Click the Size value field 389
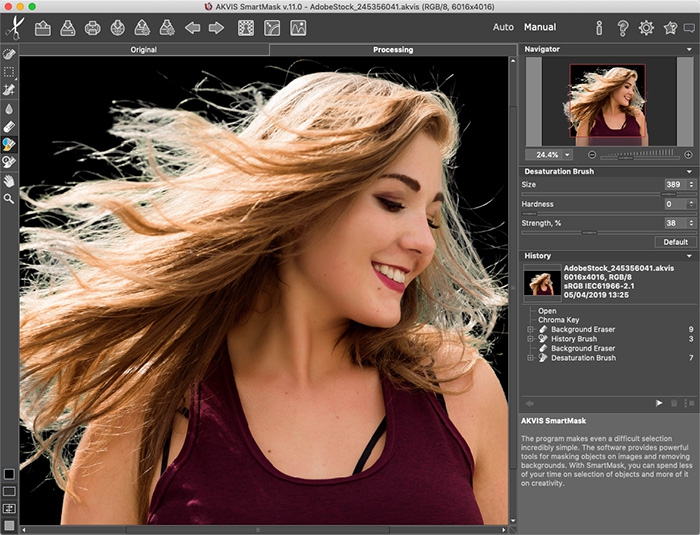Viewport: 700px width, 535px height. tap(675, 184)
